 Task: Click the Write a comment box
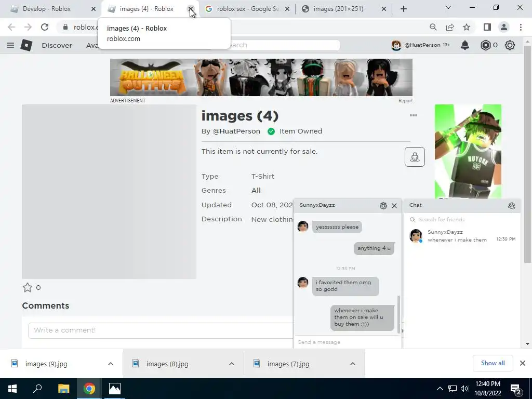point(160,330)
